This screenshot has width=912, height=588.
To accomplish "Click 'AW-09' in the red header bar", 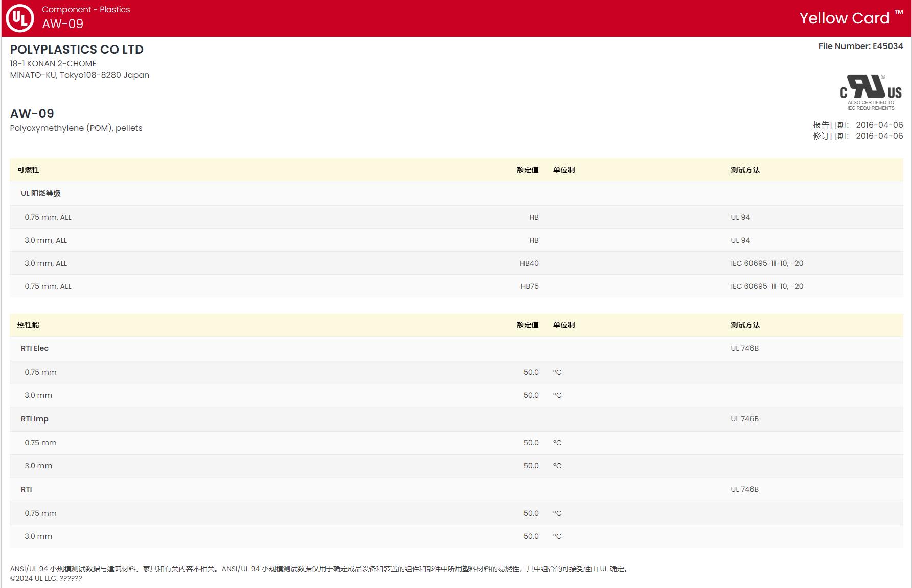I will pyautogui.click(x=62, y=24).
